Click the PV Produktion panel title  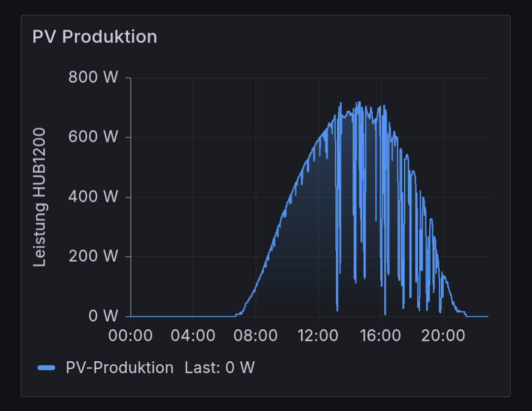95,37
